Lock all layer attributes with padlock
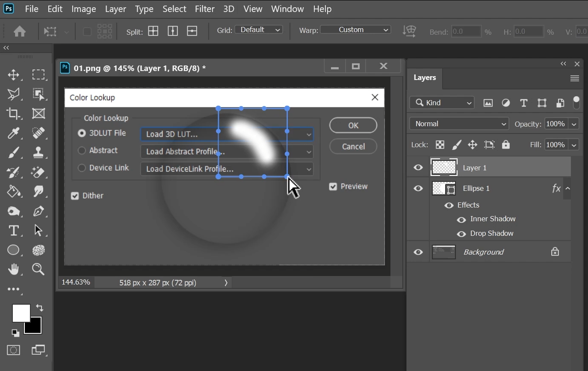 point(506,145)
